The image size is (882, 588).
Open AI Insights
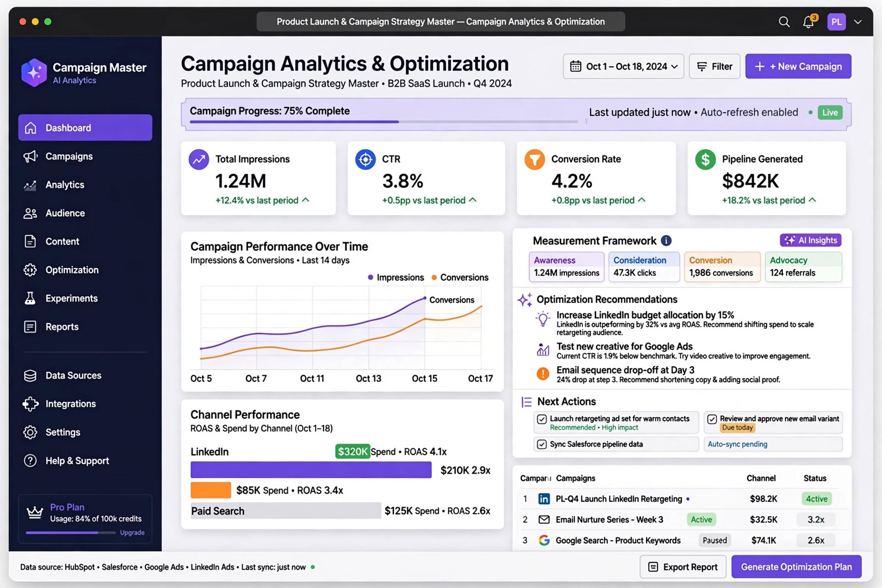(810, 240)
